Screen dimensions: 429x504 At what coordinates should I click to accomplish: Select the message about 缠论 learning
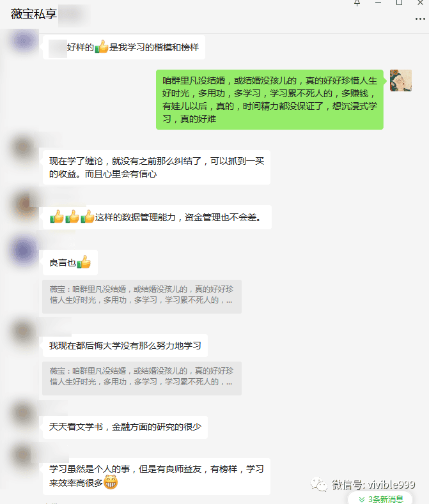tap(157, 167)
